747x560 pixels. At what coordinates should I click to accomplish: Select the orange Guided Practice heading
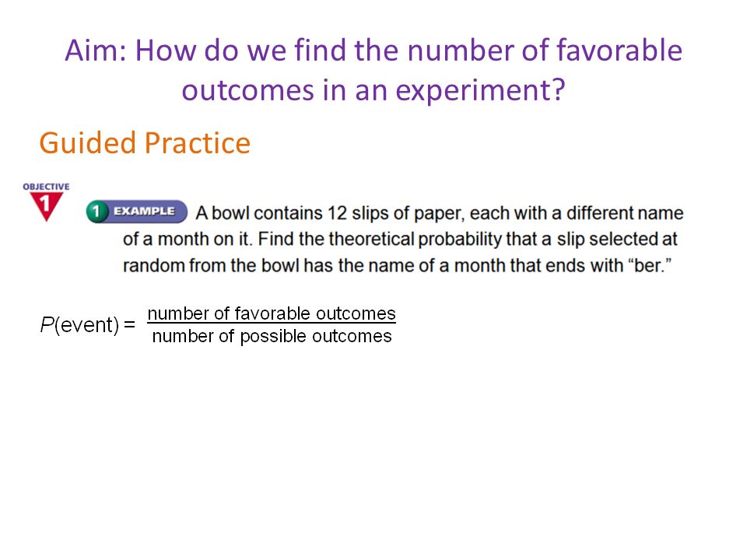(x=145, y=143)
